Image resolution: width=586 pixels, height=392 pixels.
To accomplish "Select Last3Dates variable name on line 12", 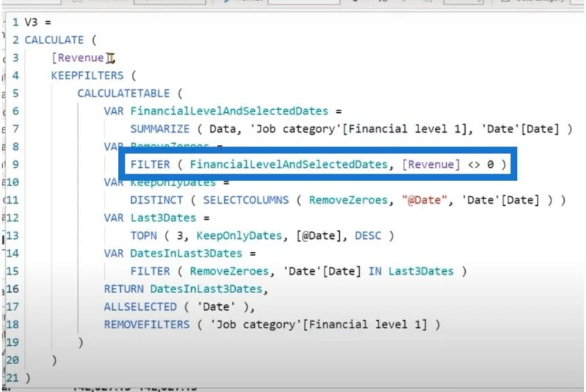I will pos(163,218).
